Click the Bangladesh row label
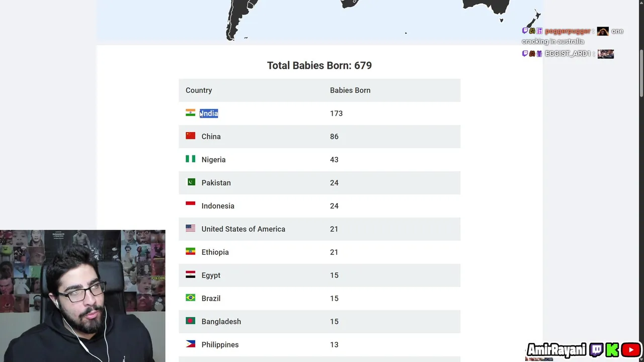 (221, 322)
